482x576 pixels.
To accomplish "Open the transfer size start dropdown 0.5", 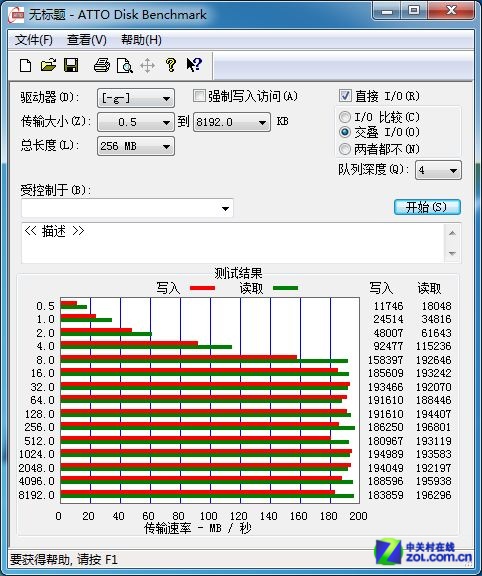I will (136, 122).
